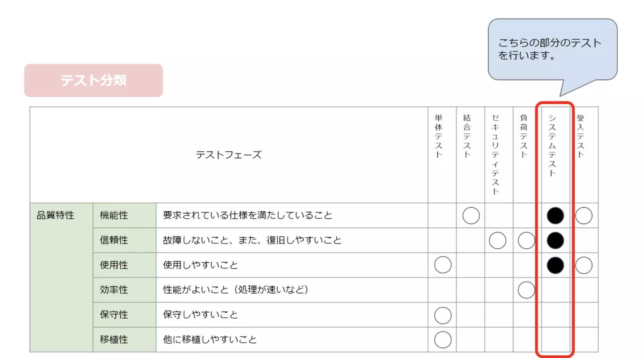This screenshot has width=644, height=358.
Task: Click filled circle in 信頼性 row
Action: click(555, 240)
